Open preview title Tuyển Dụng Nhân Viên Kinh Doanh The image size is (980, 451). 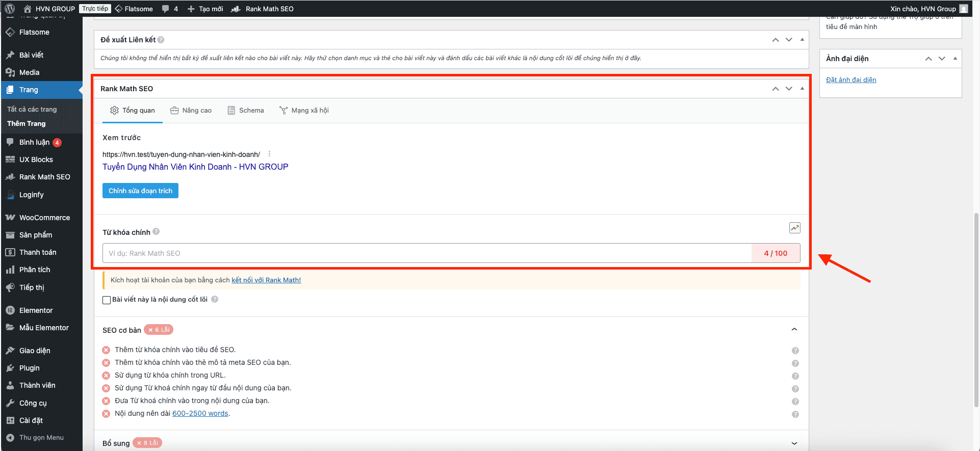(x=195, y=167)
